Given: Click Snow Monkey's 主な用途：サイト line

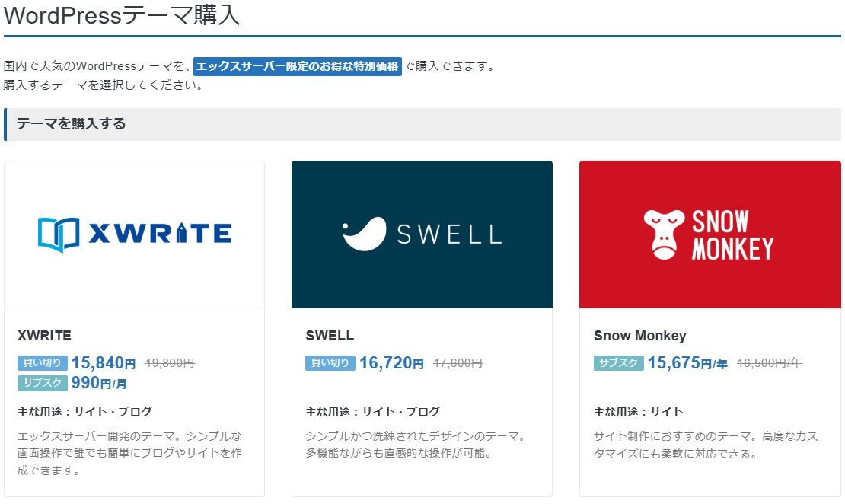Looking at the screenshot, I should point(639,412).
